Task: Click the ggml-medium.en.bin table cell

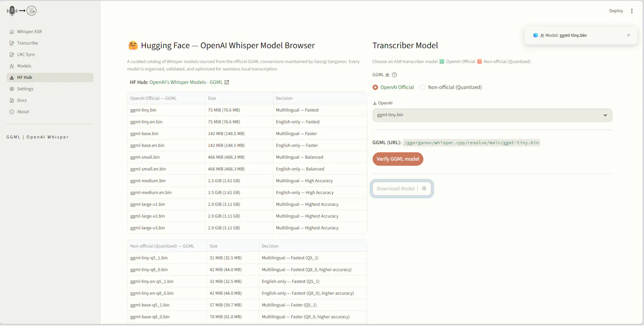Action: click(166, 193)
